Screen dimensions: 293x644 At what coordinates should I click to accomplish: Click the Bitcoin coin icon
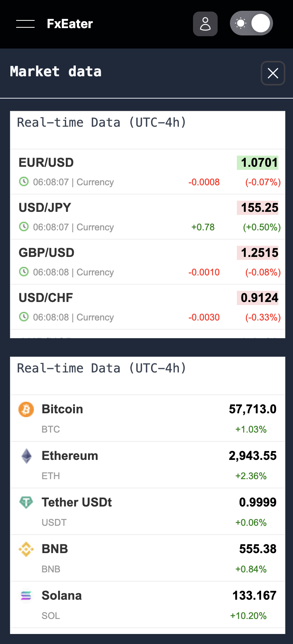[x=26, y=409]
